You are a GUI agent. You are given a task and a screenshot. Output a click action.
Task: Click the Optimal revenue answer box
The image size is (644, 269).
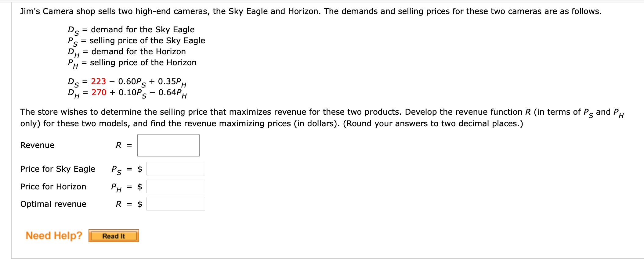[x=176, y=204]
